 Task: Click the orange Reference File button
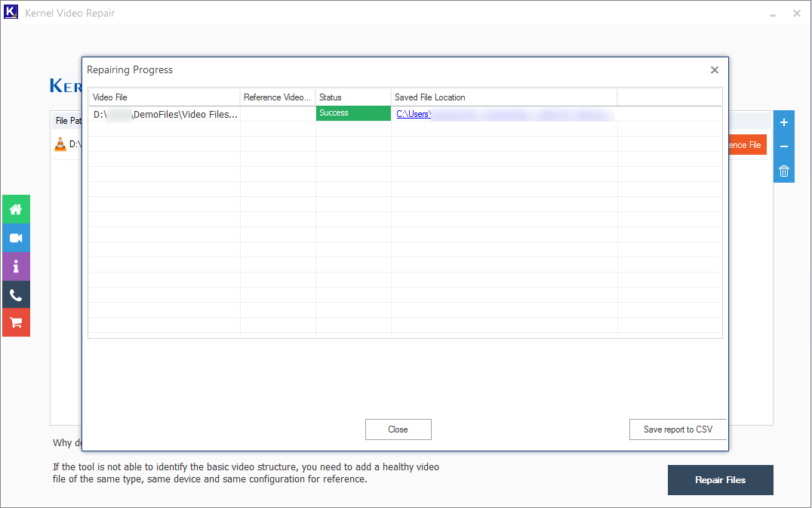pos(746,145)
